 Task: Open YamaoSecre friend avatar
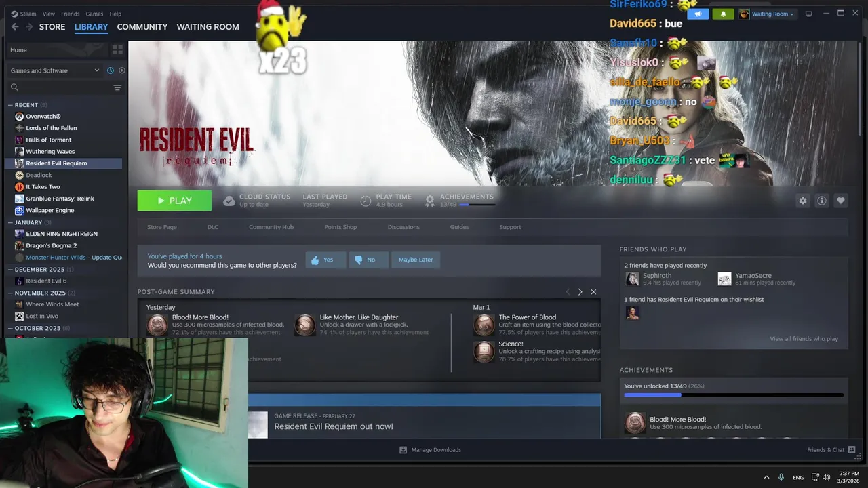pyautogui.click(x=724, y=279)
